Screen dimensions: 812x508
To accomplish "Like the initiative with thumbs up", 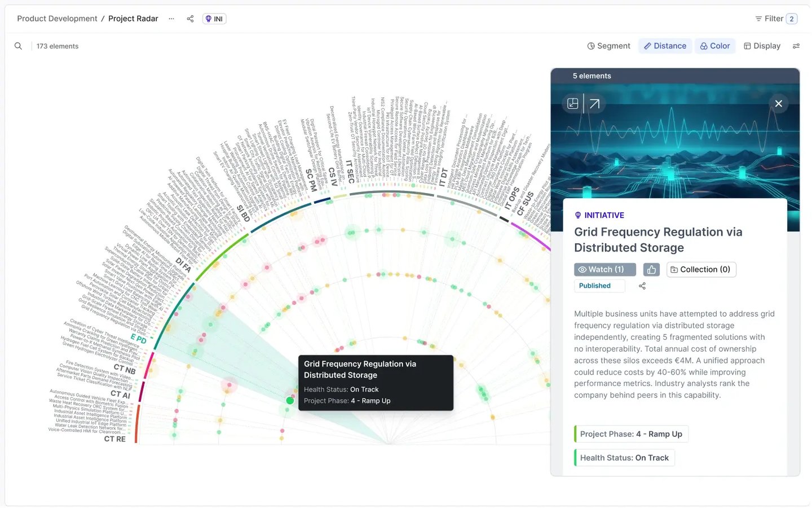I will [651, 270].
